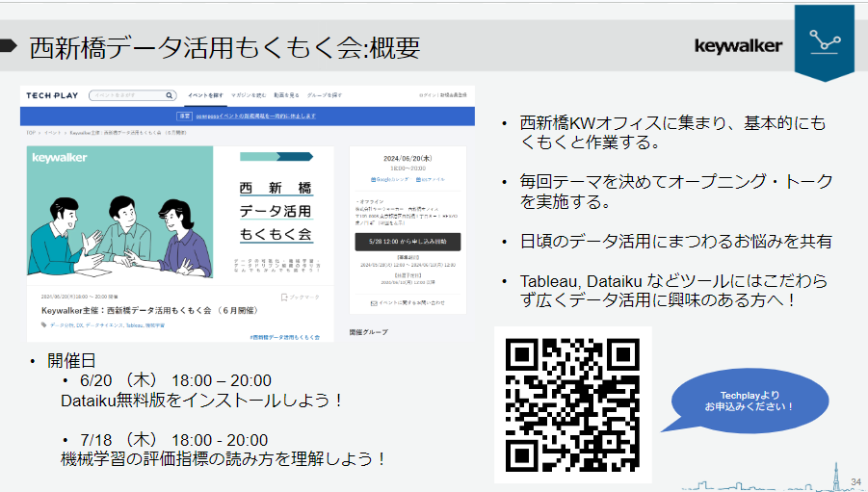
Task: Click the 開催グループ heading
Action: [x=369, y=332]
